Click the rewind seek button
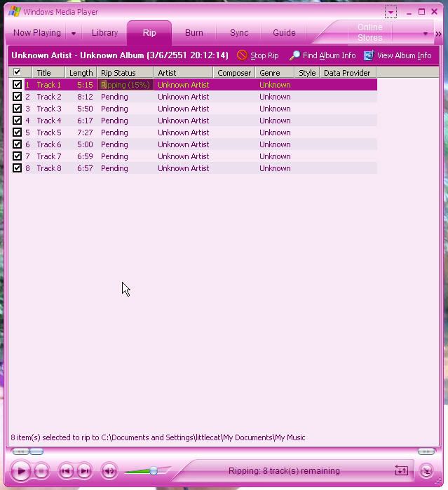448x490 pixels. coord(20,451)
